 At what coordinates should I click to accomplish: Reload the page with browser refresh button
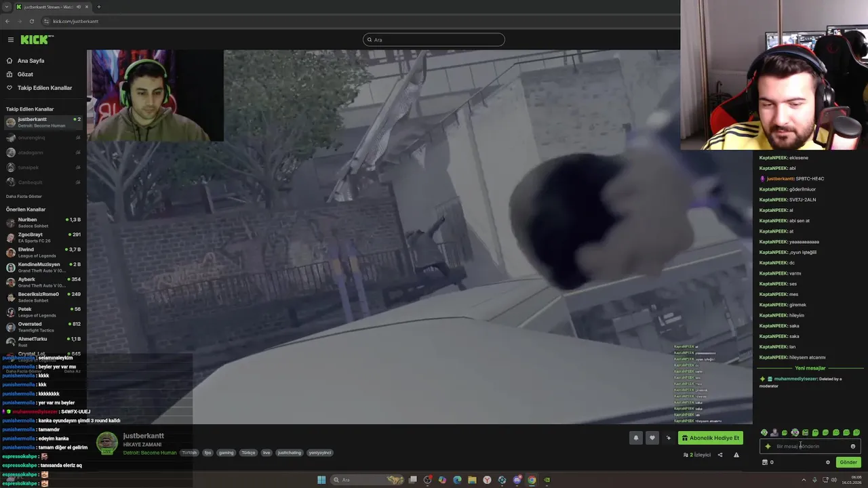tap(31, 21)
